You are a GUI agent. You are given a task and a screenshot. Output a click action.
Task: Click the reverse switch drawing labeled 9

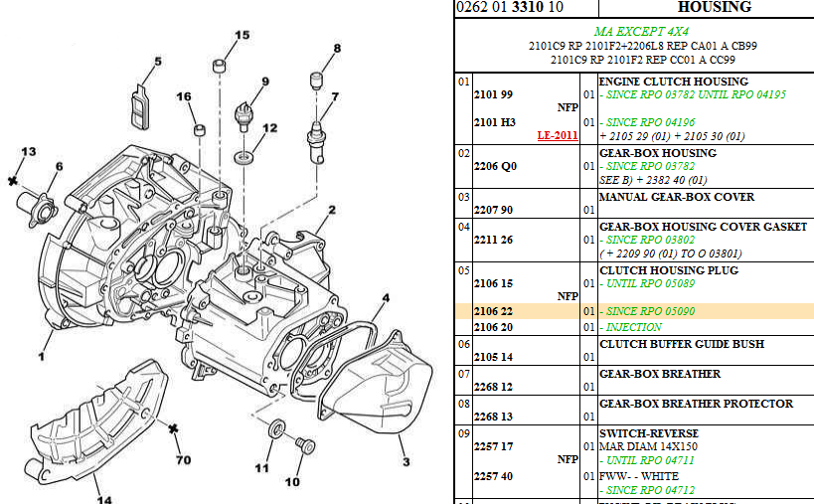click(246, 117)
